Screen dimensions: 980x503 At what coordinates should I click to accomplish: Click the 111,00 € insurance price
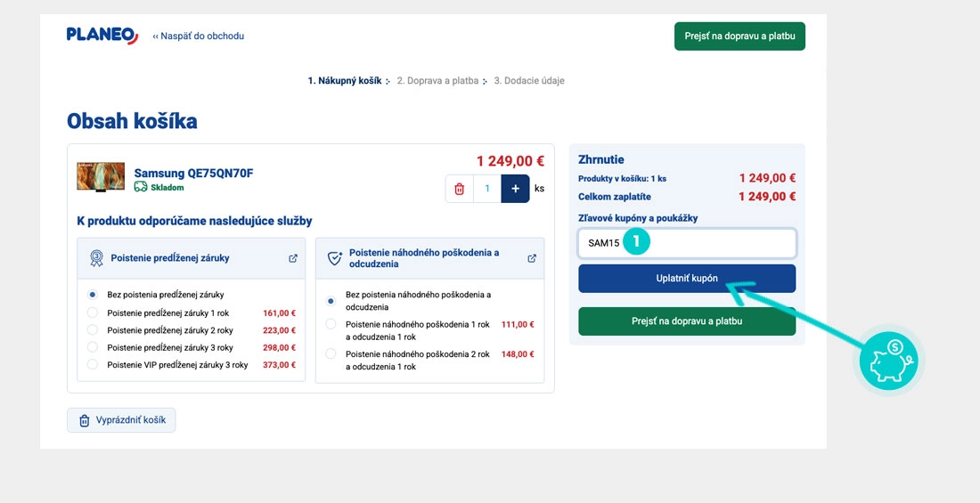pos(518,324)
